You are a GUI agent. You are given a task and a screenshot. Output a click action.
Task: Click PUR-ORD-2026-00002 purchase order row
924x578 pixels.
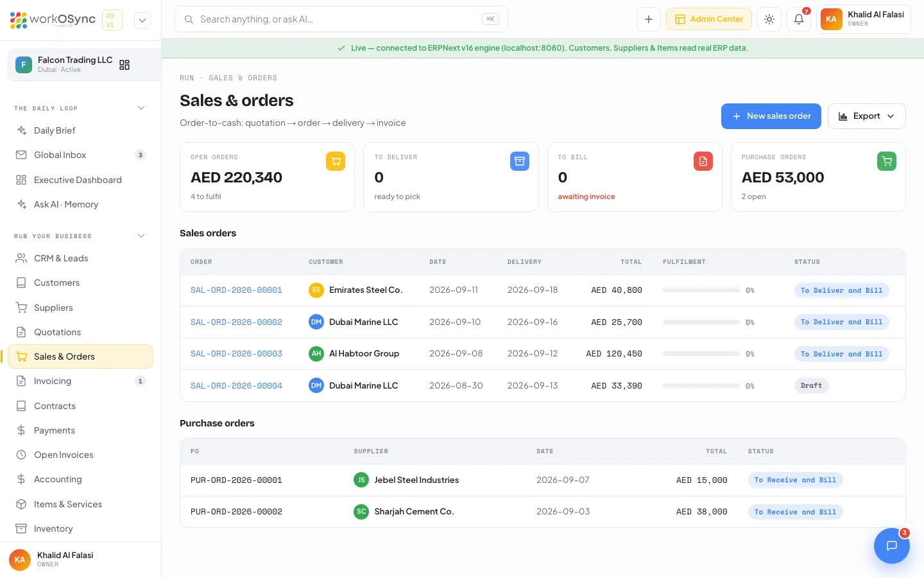click(543, 512)
